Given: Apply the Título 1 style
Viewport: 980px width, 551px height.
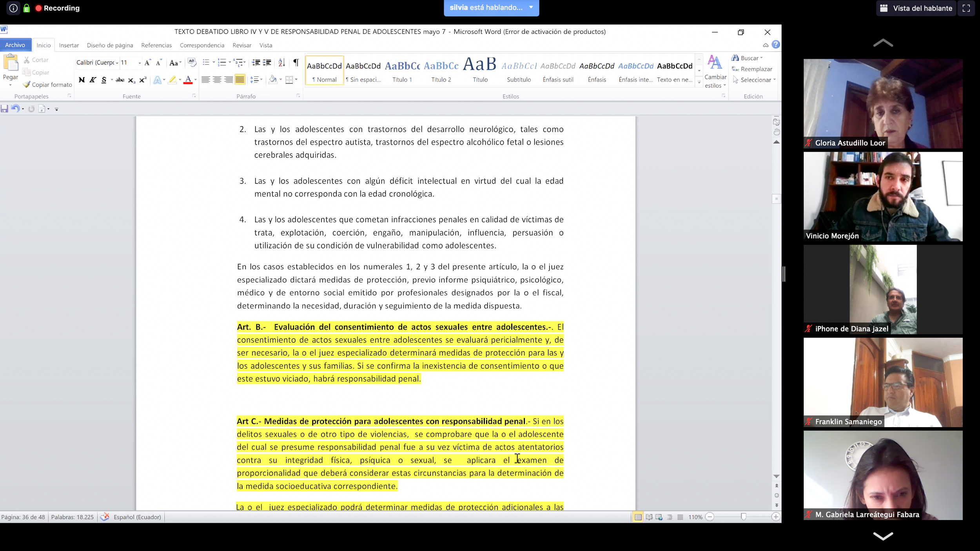Looking at the screenshot, I should click(402, 71).
